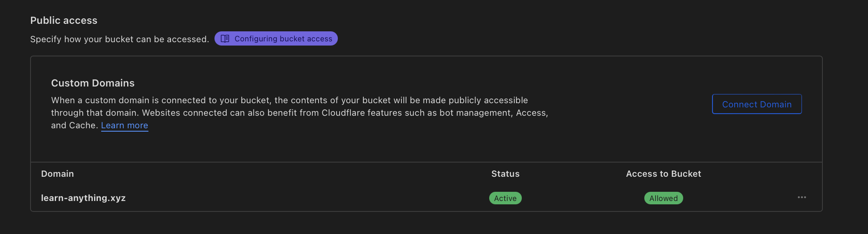868x234 pixels.
Task: Open the Configuring bucket access guide
Action: tap(283, 39)
